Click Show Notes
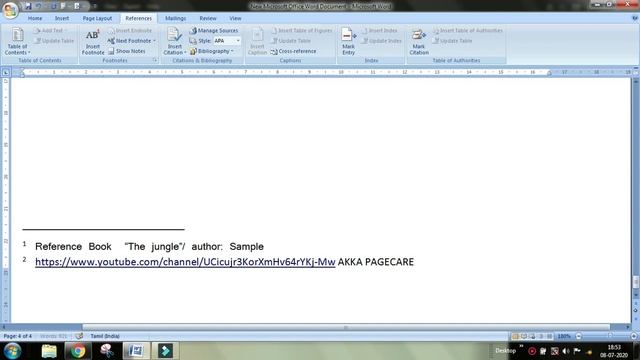 click(127, 51)
